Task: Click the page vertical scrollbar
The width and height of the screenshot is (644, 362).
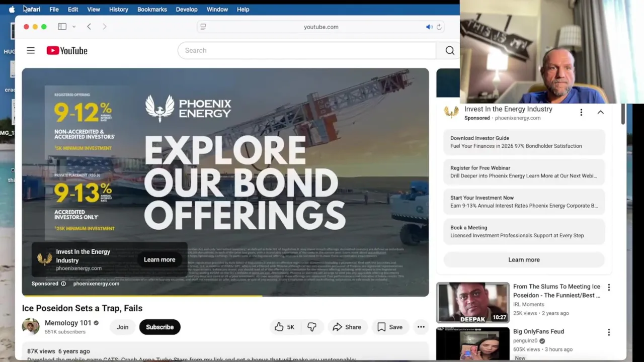Action: [623, 114]
